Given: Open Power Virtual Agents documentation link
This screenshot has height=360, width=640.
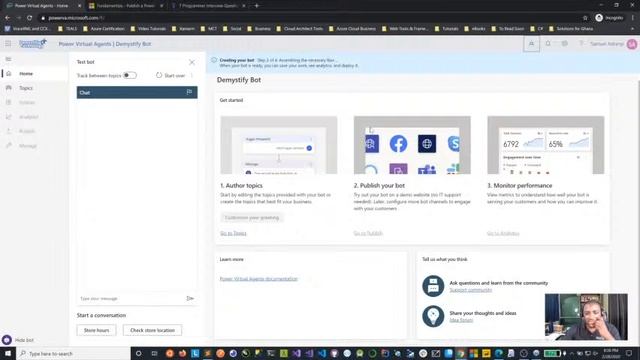Looking at the screenshot, I should (258, 279).
